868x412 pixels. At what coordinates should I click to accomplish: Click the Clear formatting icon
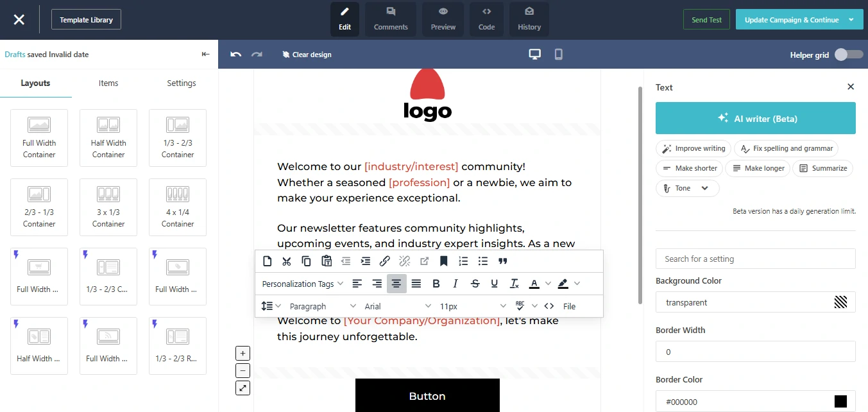[515, 284]
